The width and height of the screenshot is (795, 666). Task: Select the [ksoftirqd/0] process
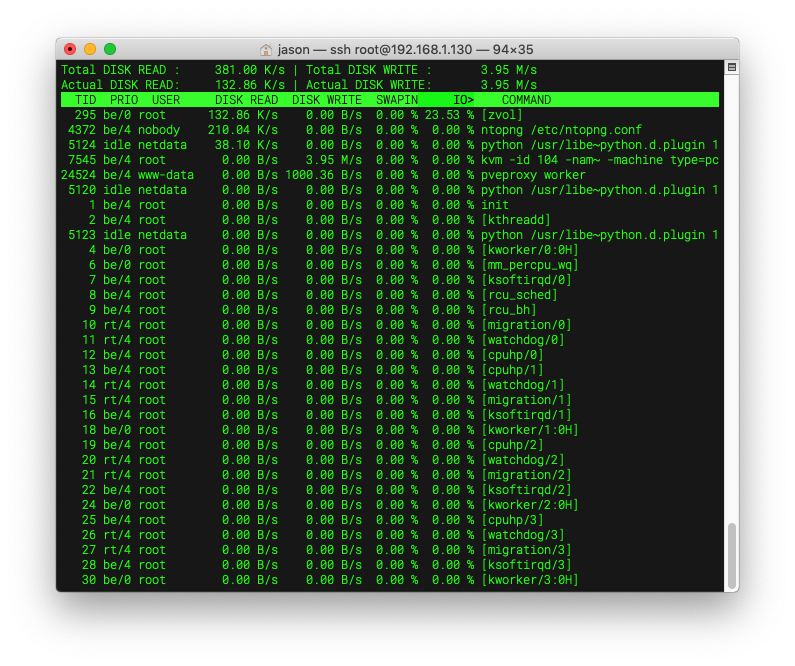pos(526,280)
